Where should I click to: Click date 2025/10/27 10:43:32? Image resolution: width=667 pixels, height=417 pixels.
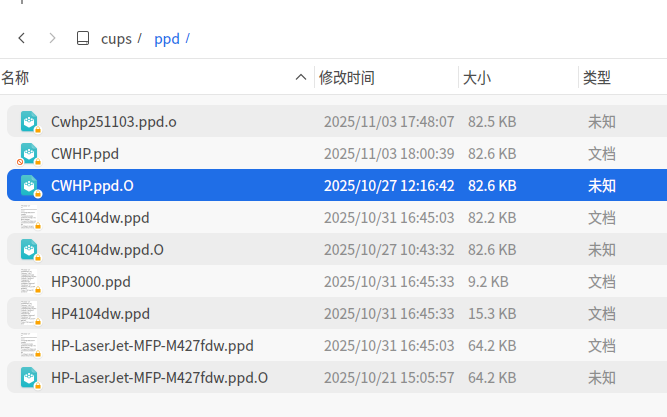click(389, 250)
